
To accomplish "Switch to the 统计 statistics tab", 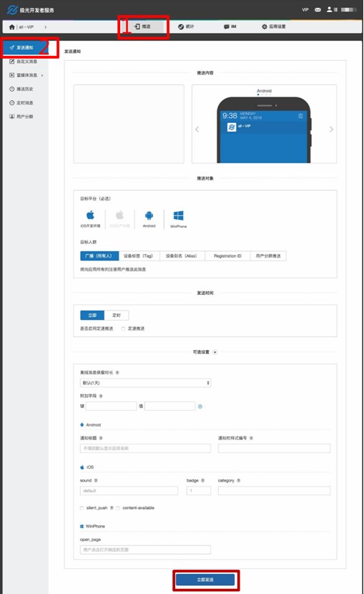I will 186,26.
